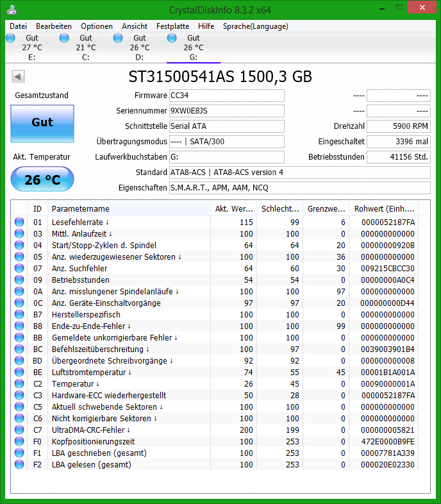This screenshot has width=441, height=504.
Task: Click status orb for Lesefehlerrate row
Action: point(19,222)
